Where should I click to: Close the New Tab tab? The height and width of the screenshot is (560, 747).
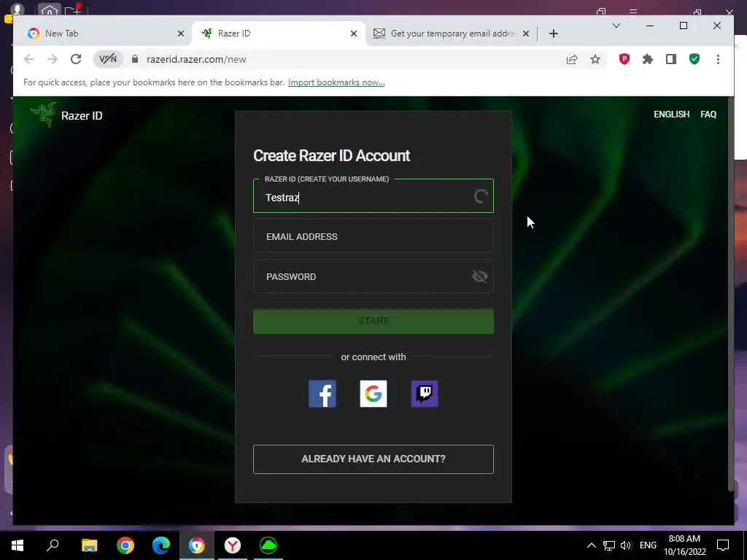[x=181, y=34]
